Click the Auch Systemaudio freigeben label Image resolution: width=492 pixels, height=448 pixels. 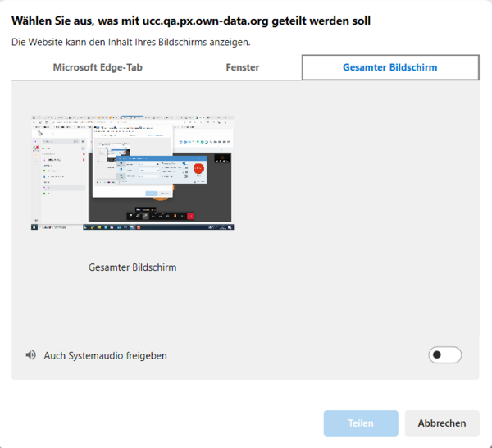coord(106,356)
